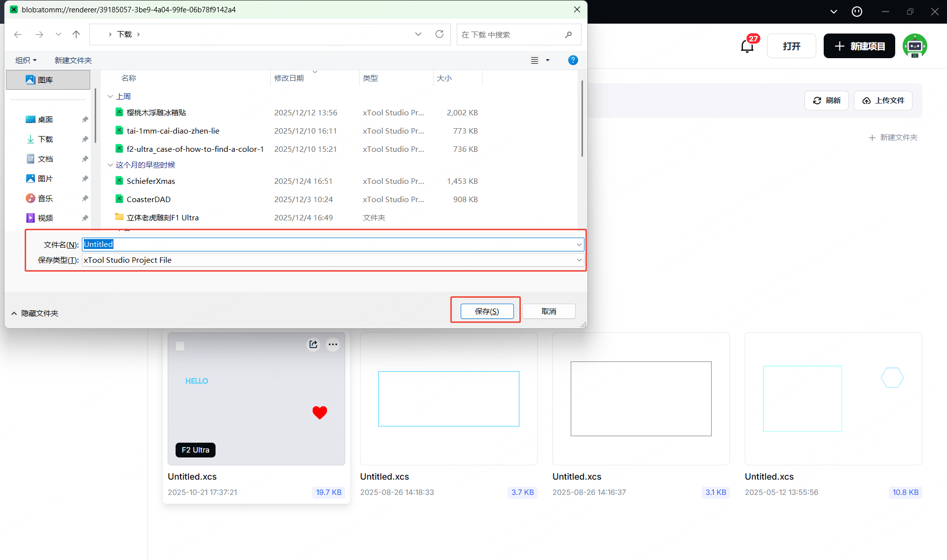Tick the checkbox on the HELLO project card
This screenshot has height=560, width=947.
click(180, 346)
